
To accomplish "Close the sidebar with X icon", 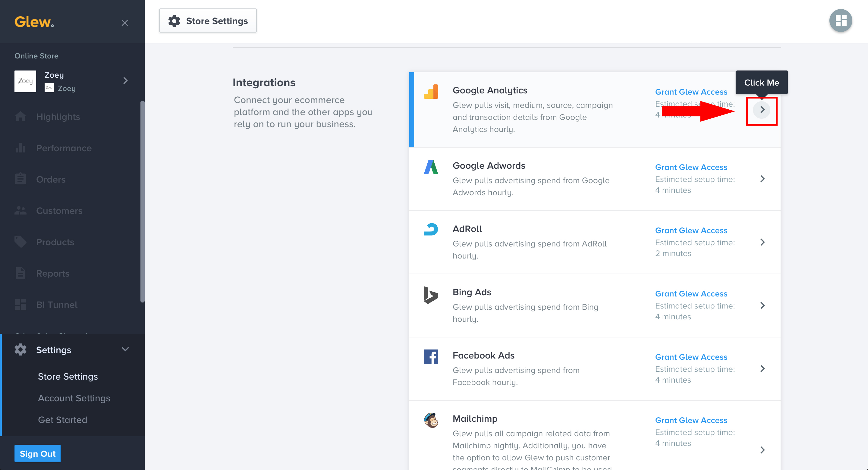I will (x=125, y=23).
